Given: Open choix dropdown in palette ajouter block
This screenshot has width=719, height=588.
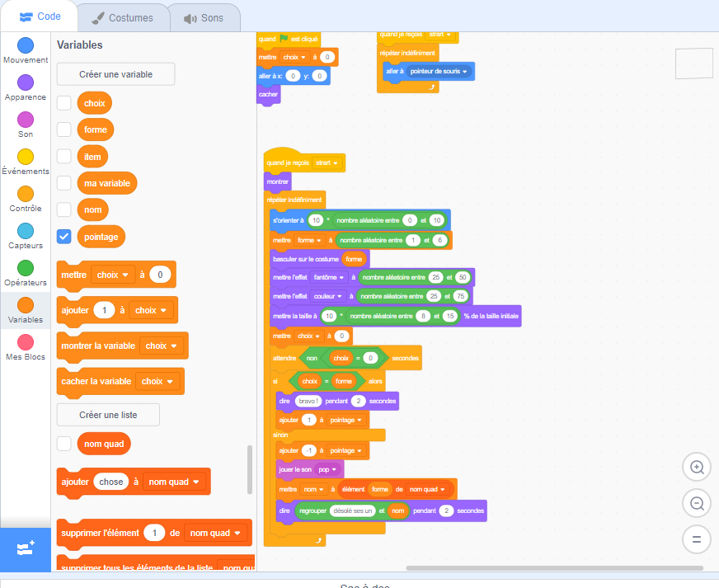Looking at the screenshot, I should pyautogui.click(x=151, y=310).
